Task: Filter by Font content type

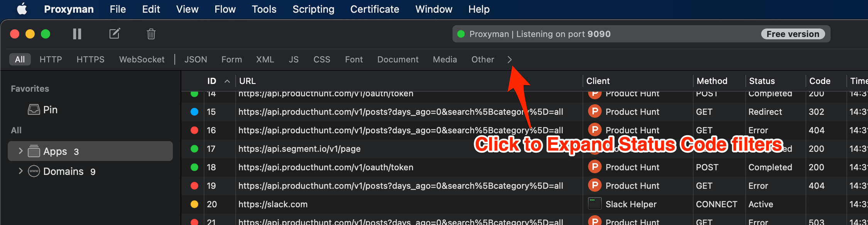Action: coord(354,59)
